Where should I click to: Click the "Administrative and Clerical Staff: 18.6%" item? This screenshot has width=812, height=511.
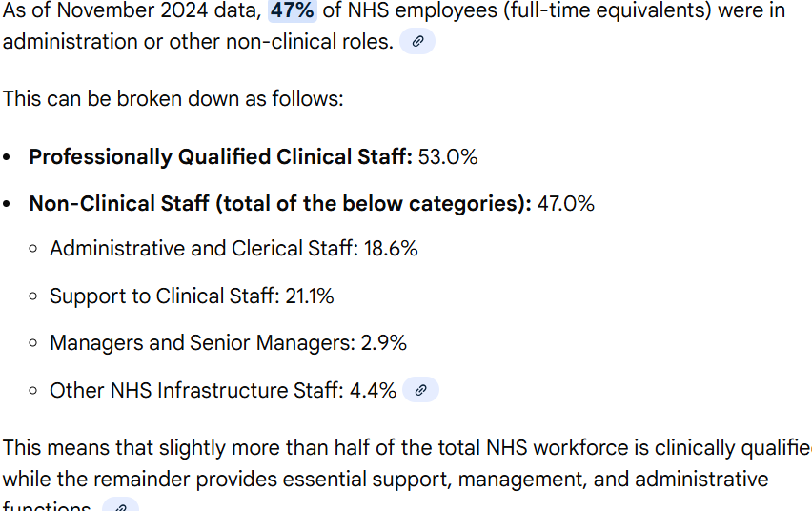[233, 249]
